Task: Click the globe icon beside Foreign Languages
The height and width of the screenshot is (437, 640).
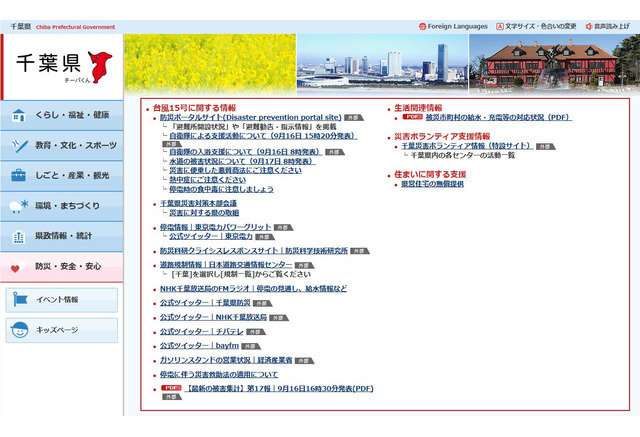Action: [419, 25]
